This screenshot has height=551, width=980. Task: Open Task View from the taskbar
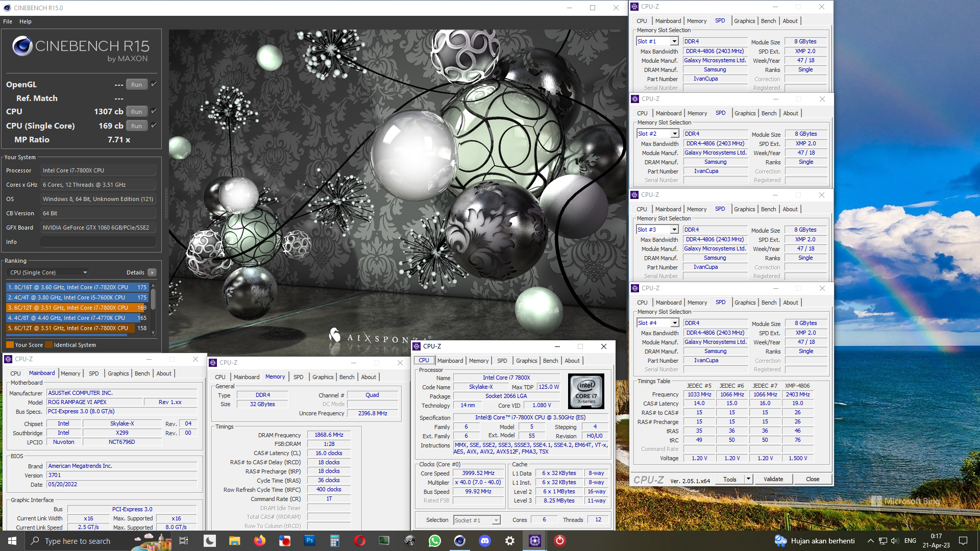point(184,541)
